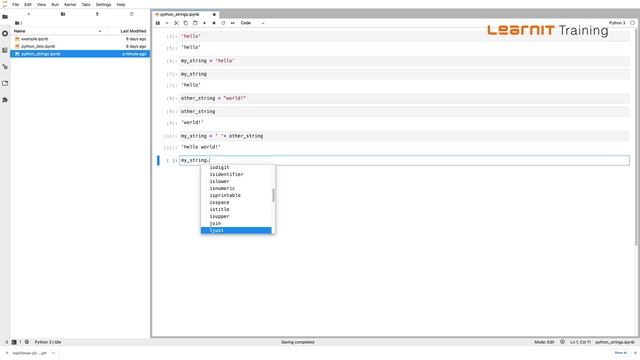Open the notebook tools sidebar icon
Image resolution: width=640 pixels, height=360 pixels.
tap(5, 67)
